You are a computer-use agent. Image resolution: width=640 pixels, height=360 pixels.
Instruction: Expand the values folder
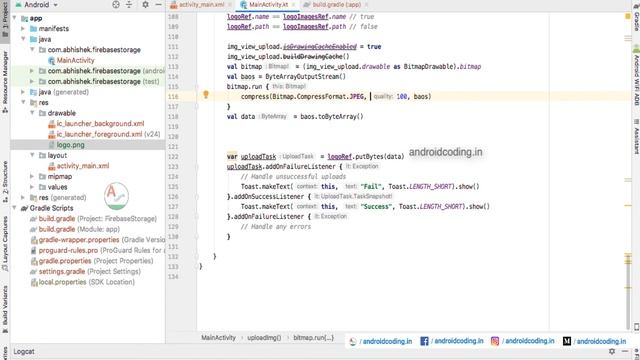(32, 187)
